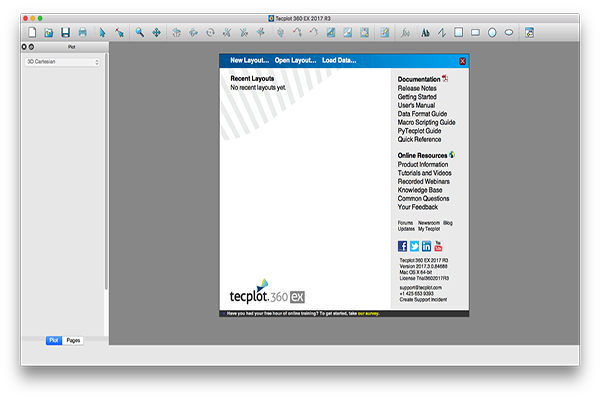
Task: Open Knowledge Base link
Action: point(420,190)
